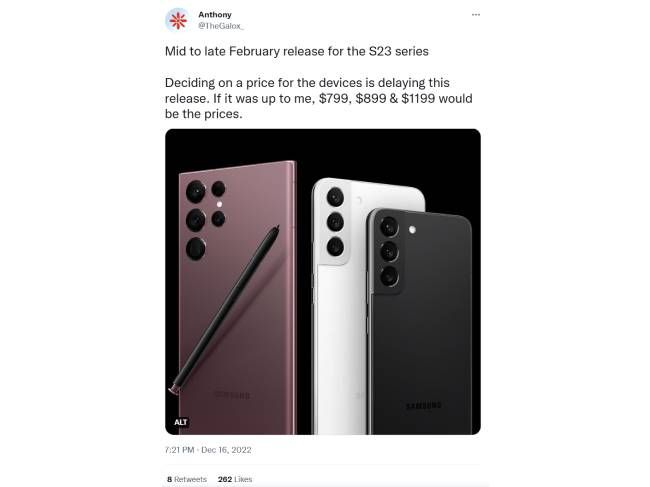Click the black Galaxy phone in the photo
650x487 pixels.
click(x=420, y=322)
